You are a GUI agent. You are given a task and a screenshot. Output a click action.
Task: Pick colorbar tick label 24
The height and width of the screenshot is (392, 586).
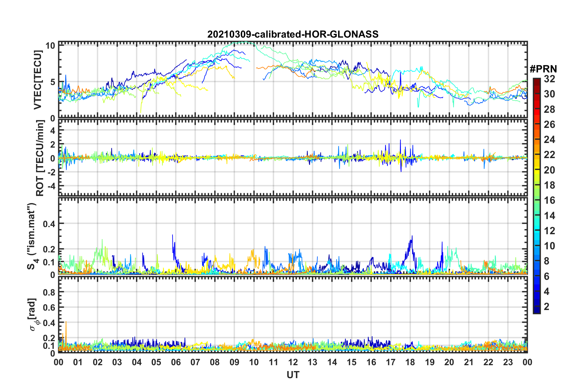[549, 140]
